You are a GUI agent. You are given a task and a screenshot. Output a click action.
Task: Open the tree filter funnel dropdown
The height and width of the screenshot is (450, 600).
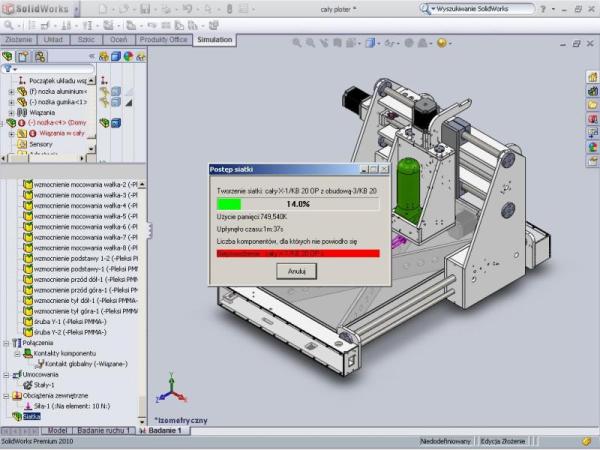point(9,69)
